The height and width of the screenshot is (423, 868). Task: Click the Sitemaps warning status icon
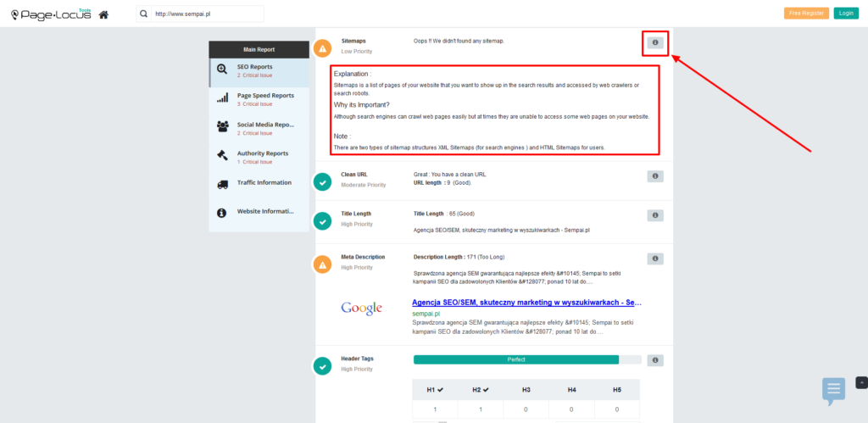[323, 48]
